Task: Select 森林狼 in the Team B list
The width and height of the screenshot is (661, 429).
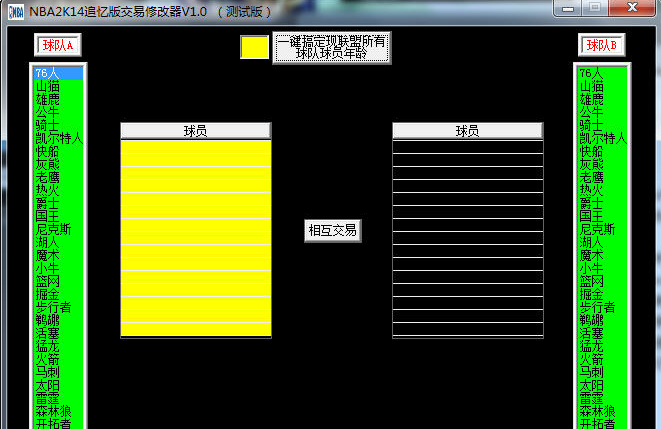Action: pyautogui.click(x=602, y=411)
